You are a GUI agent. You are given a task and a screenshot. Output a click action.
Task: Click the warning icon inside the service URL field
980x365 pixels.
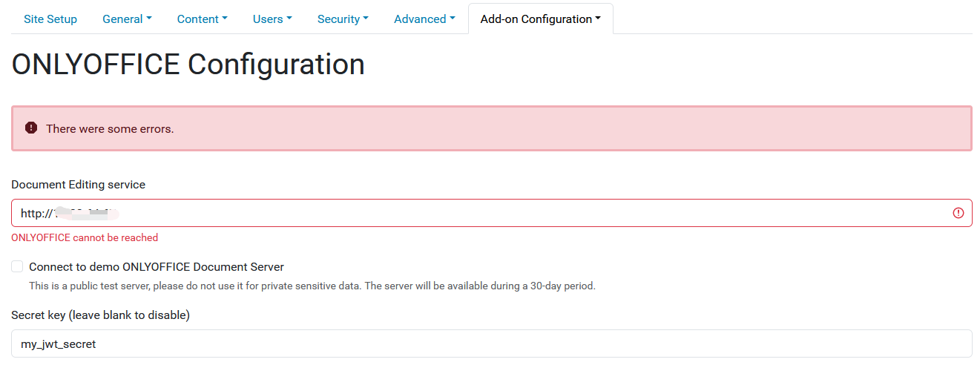point(958,213)
